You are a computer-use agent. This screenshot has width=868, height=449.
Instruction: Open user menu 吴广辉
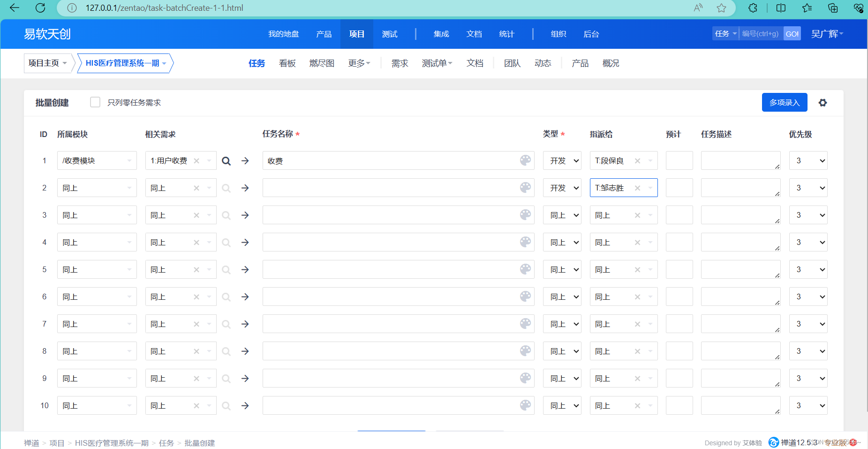point(827,34)
